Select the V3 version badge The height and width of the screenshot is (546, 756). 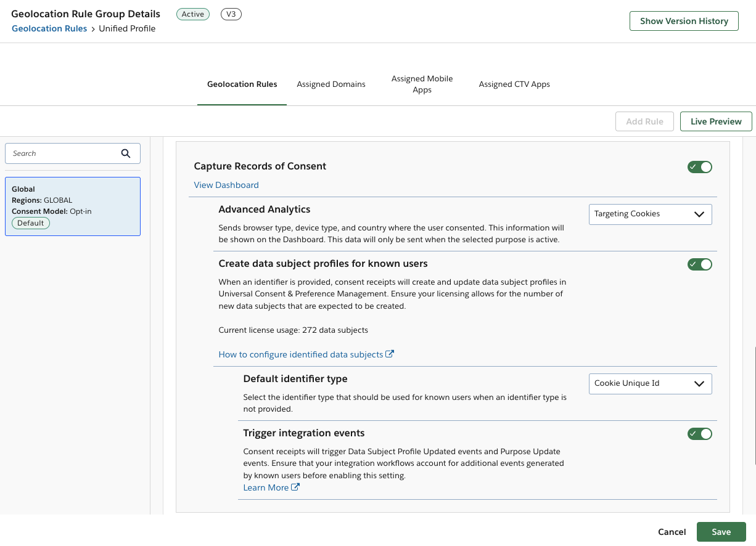point(231,14)
